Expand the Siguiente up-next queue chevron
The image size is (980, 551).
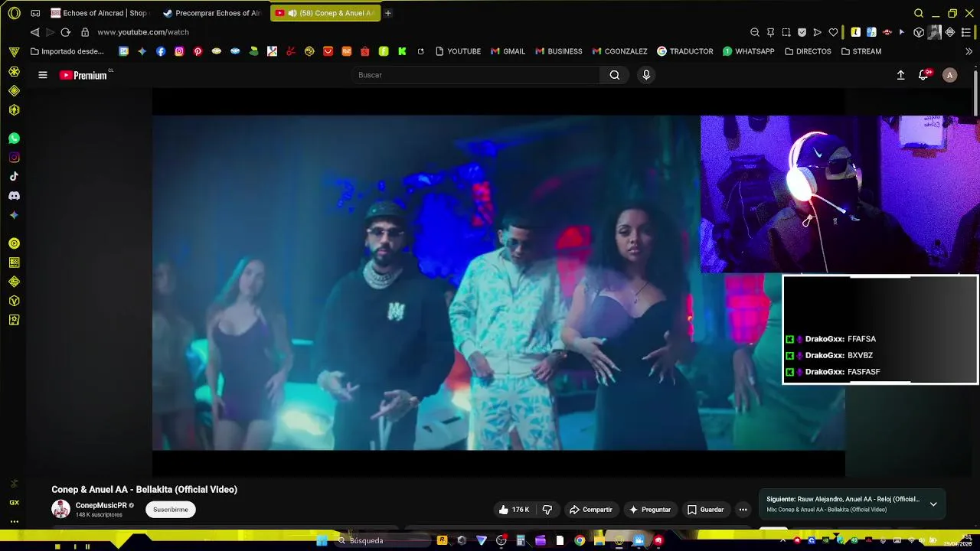(933, 504)
